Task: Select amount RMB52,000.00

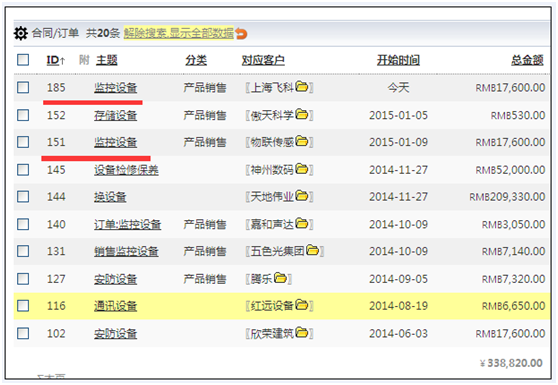Action: [x=510, y=170]
